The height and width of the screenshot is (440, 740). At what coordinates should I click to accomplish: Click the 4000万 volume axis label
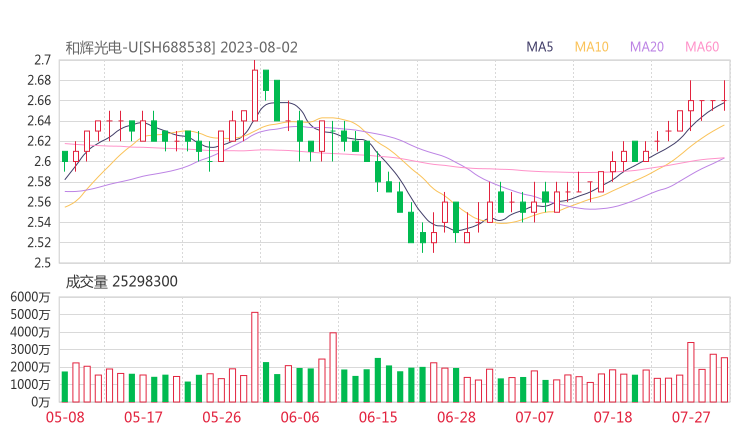30,332
